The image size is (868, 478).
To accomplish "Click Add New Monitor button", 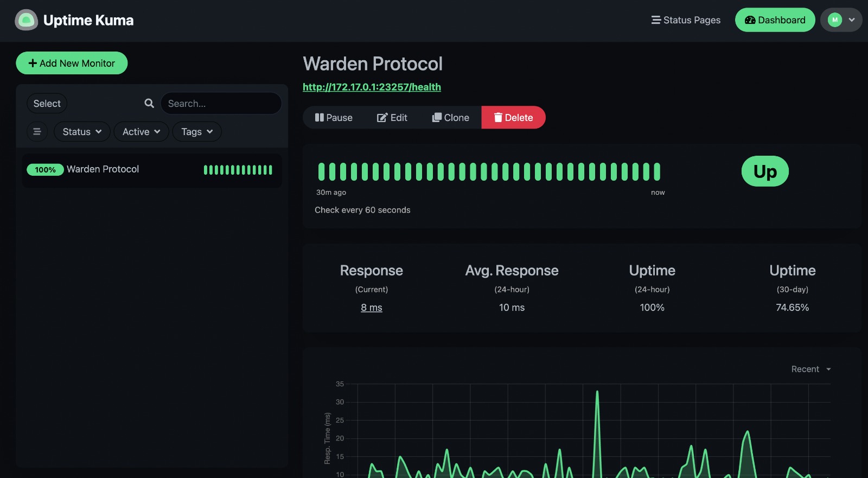I will 72,63.
